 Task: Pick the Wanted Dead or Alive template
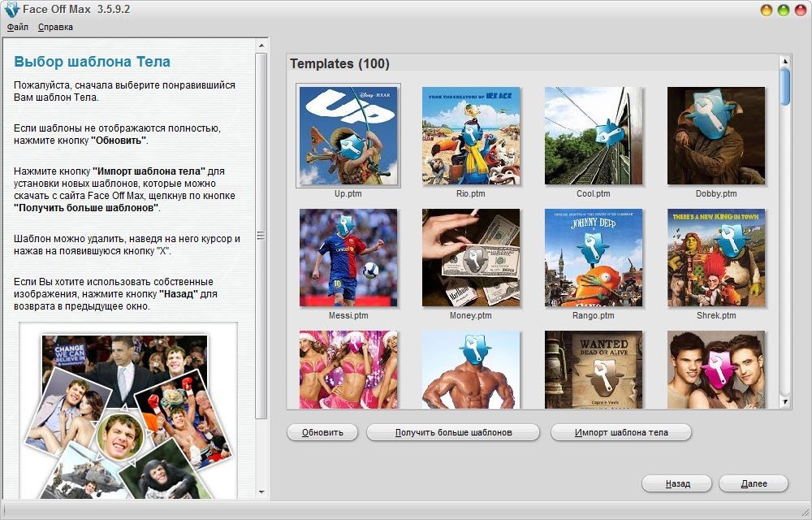point(594,370)
